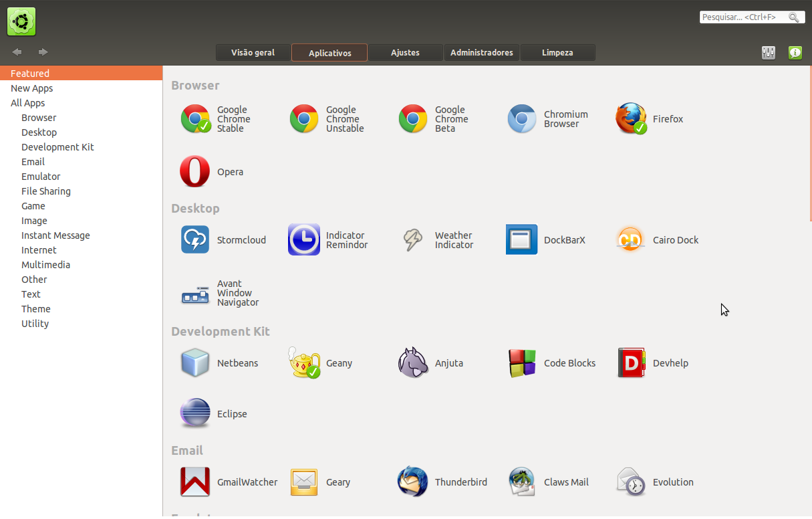Open the Limpeza tab
The width and height of the screenshot is (812, 519).
pos(558,53)
